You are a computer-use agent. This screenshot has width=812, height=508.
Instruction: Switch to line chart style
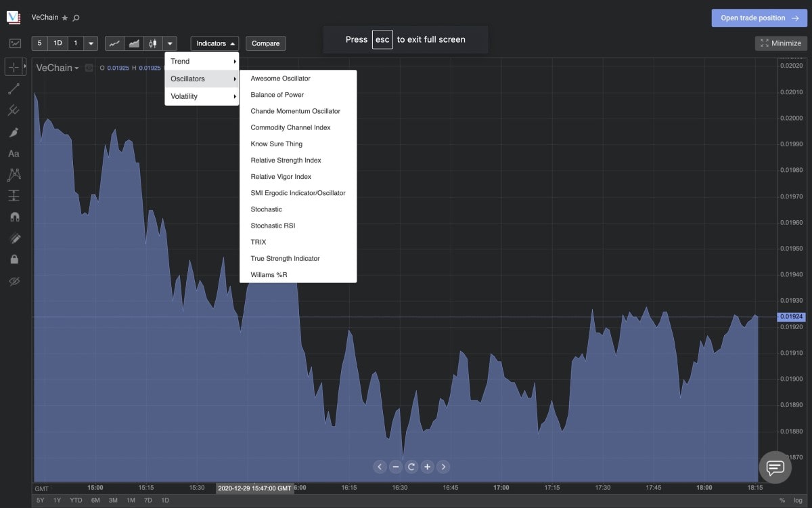pos(114,43)
